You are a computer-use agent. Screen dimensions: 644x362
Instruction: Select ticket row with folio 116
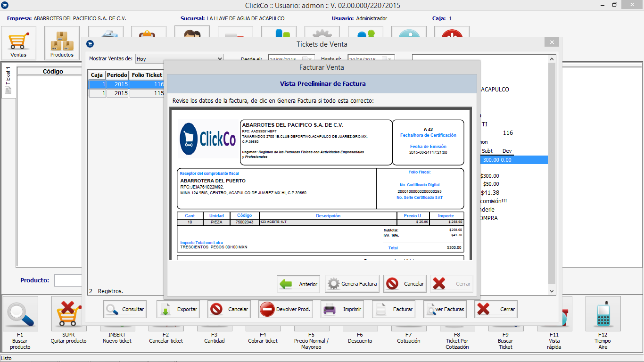pyautogui.click(x=126, y=84)
